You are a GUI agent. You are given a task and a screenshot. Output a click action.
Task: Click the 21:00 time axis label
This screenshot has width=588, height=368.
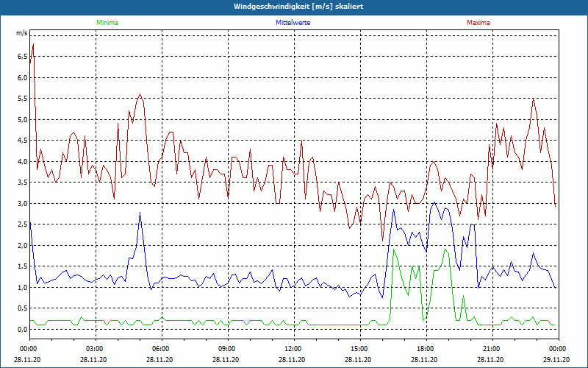click(491, 349)
